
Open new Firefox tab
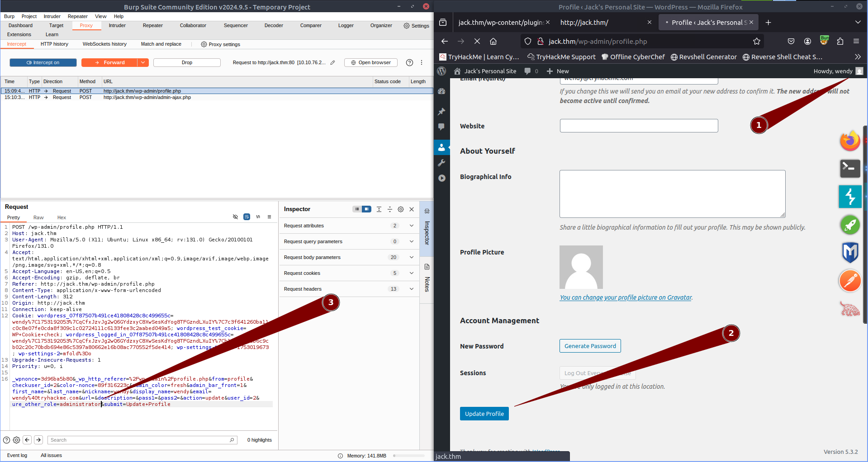768,22
